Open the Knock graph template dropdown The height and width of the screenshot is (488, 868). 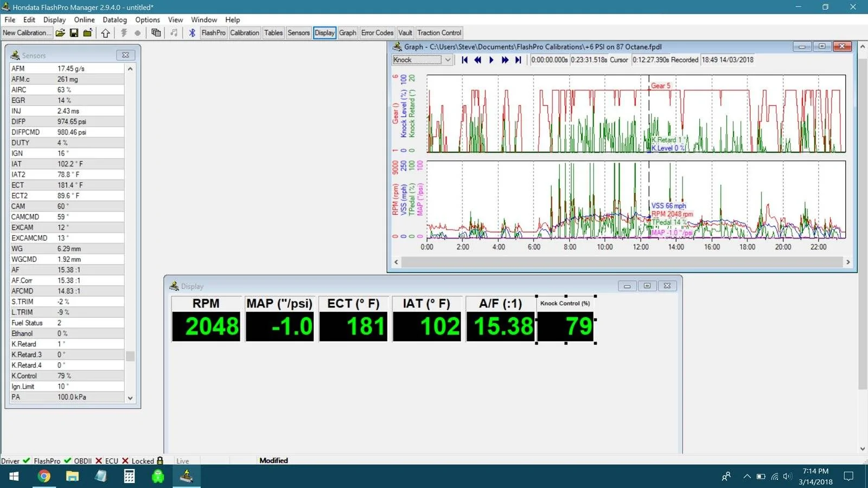448,60
